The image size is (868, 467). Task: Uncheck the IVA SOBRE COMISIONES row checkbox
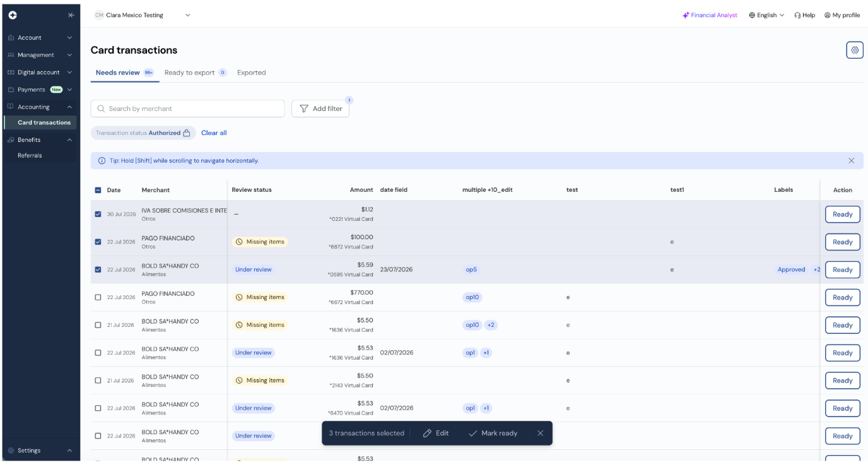click(98, 215)
